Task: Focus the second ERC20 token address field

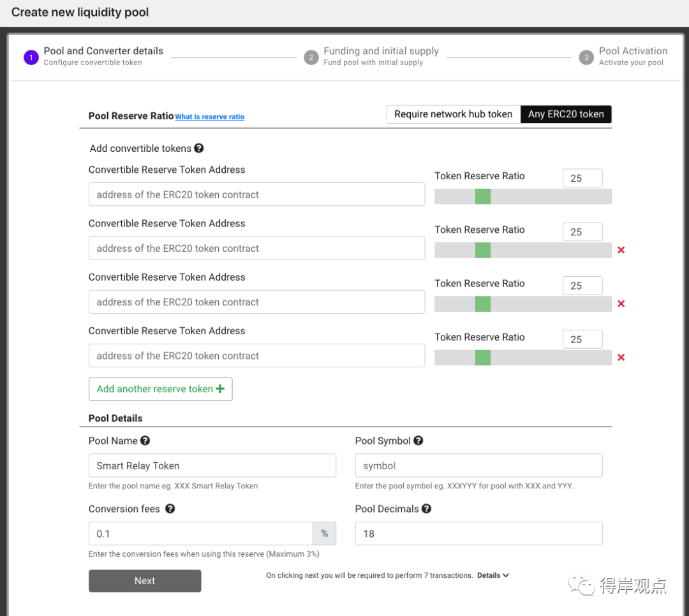Action: point(256,248)
